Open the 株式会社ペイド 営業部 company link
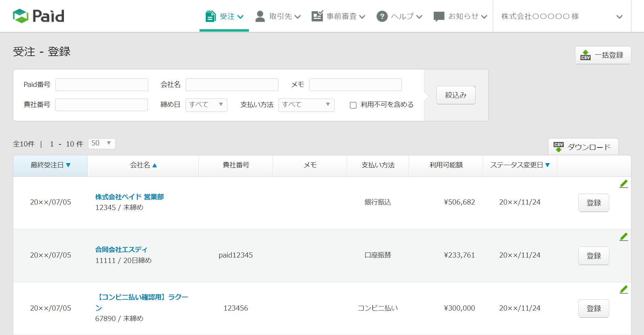The image size is (644, 335). (x=129, y=197)
